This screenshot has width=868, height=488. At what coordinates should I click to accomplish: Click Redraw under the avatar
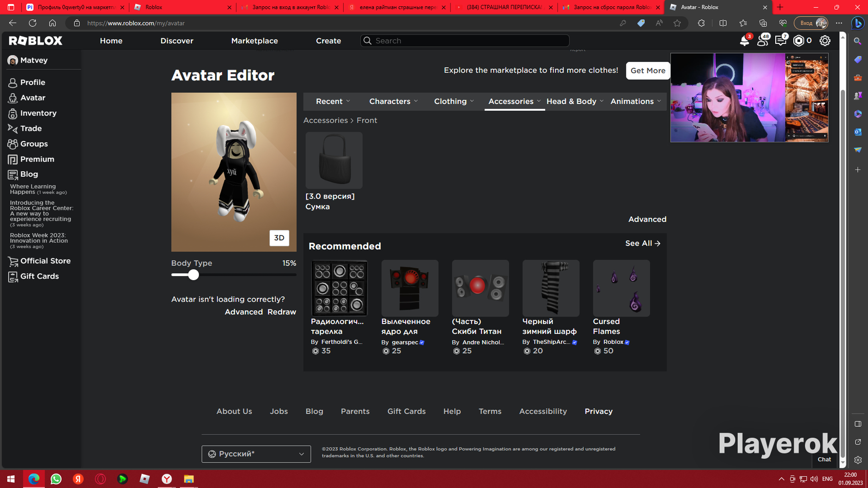282,312
